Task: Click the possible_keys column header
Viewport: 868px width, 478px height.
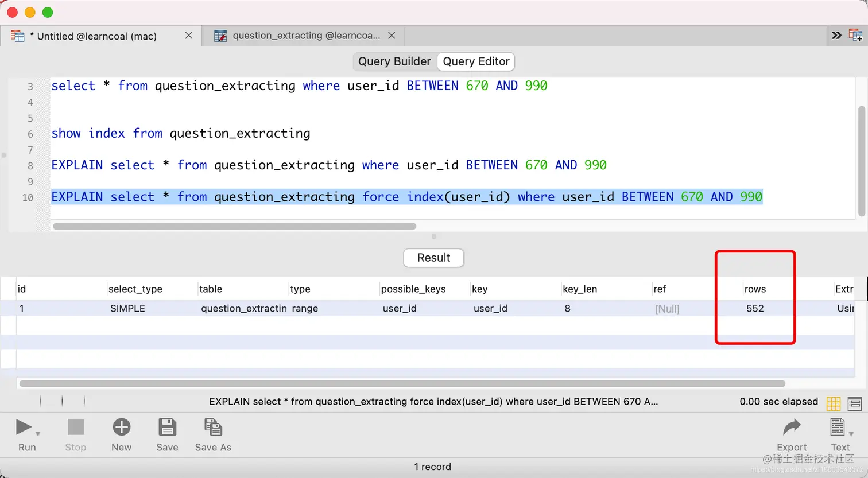Action: coord(425,289)
